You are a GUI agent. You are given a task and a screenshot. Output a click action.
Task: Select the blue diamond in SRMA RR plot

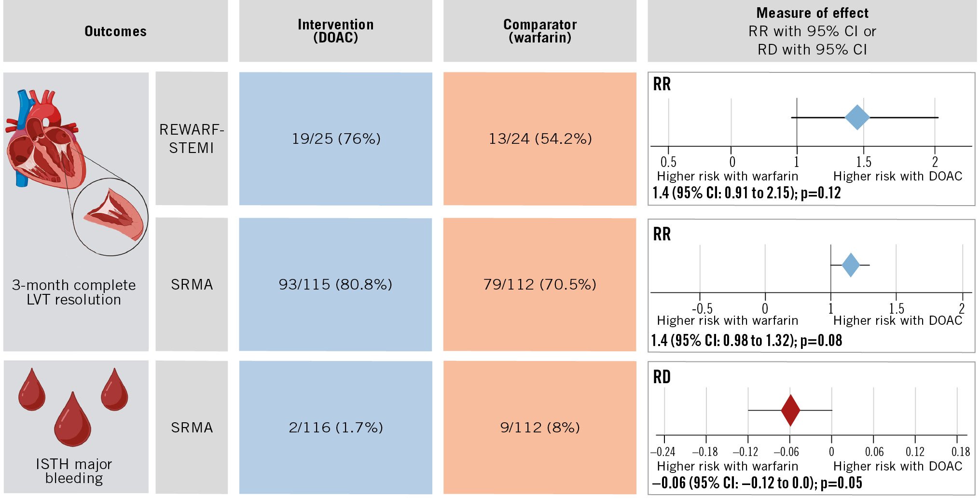tap(851, 265)
